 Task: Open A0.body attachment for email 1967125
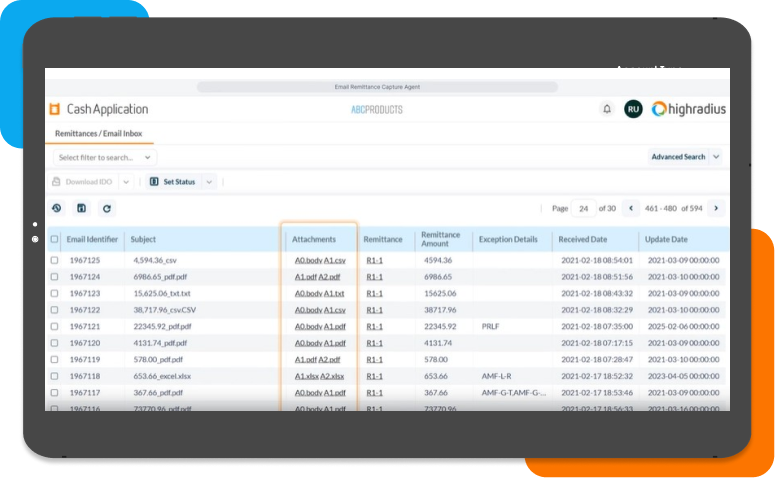[308, 260]
